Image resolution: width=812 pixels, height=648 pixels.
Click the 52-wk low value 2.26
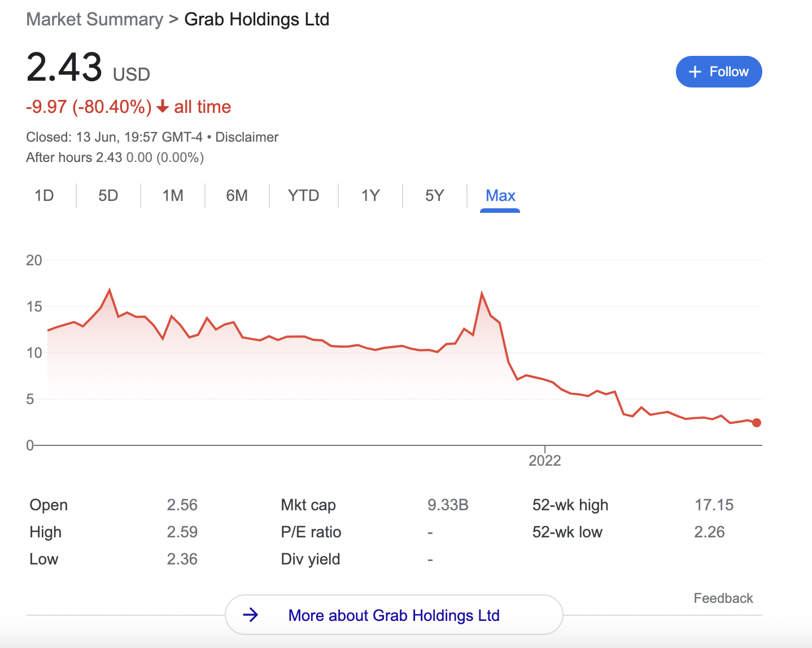(710, 532)
